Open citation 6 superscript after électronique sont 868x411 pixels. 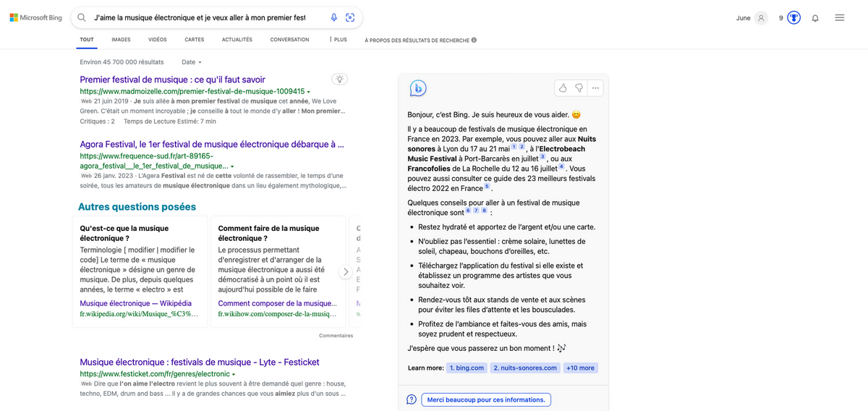coord(469,211)
